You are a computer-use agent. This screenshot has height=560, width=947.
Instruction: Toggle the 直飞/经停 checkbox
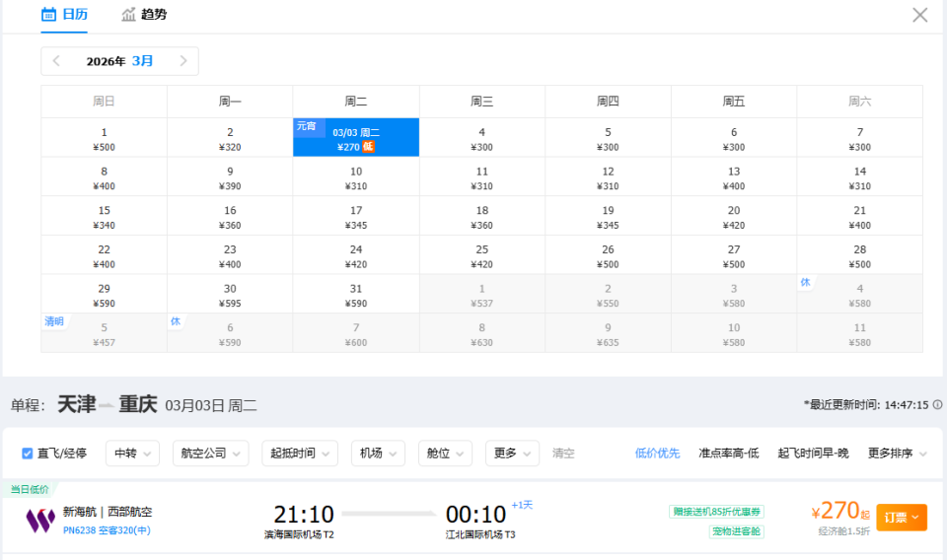pos(28,454)
